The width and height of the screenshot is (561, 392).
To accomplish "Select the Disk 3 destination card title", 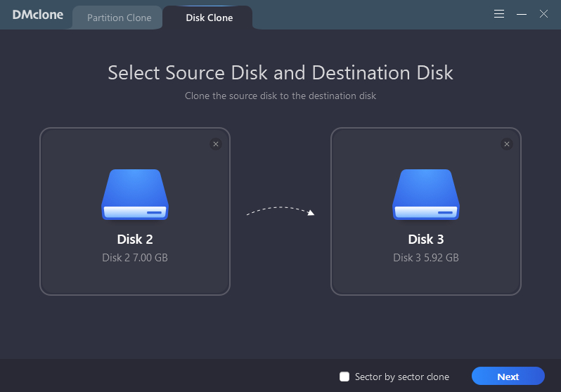I will 426,240.
